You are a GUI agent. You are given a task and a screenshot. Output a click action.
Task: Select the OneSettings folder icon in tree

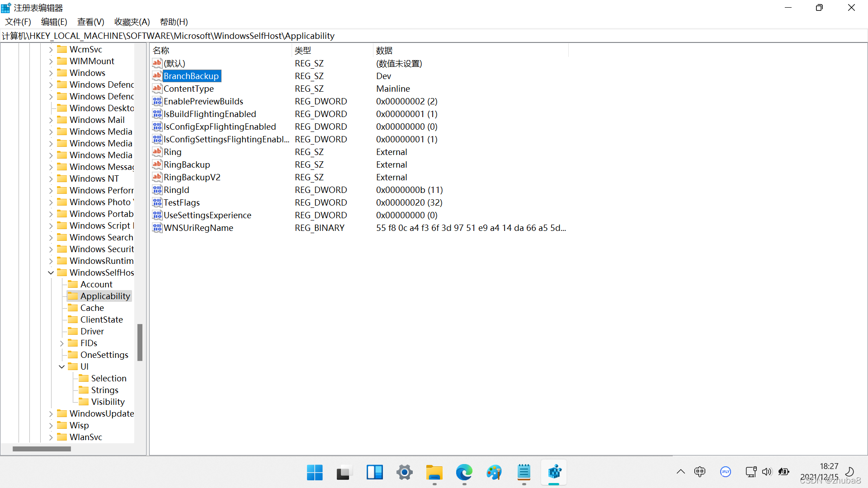[73, 355]
